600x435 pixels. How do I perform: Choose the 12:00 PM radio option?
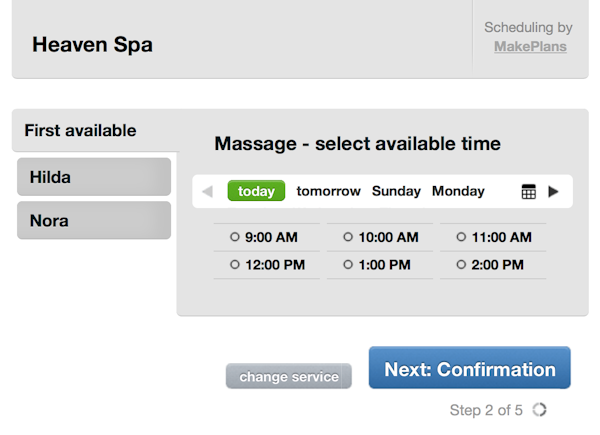[235, 265]
